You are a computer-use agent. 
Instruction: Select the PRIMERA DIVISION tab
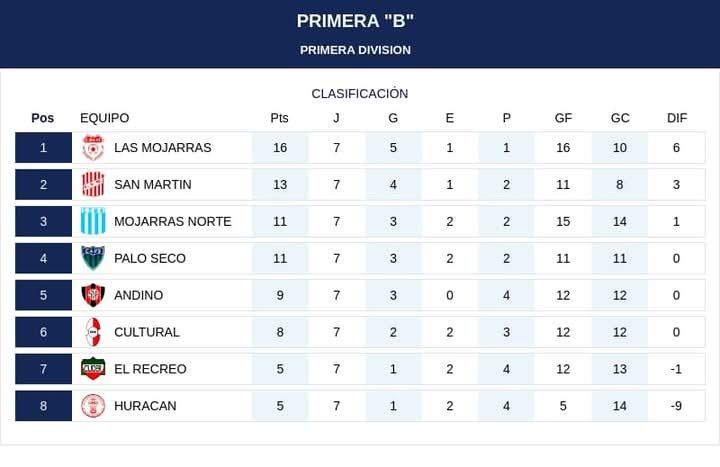point(355,50)
